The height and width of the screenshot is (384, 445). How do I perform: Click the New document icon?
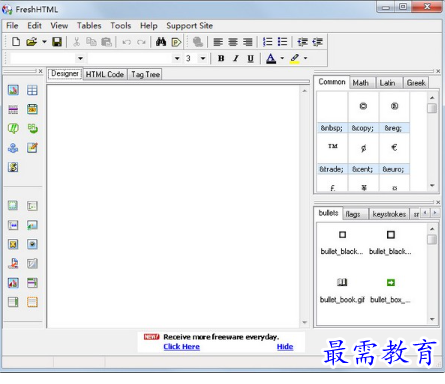[x=16, y=42]
